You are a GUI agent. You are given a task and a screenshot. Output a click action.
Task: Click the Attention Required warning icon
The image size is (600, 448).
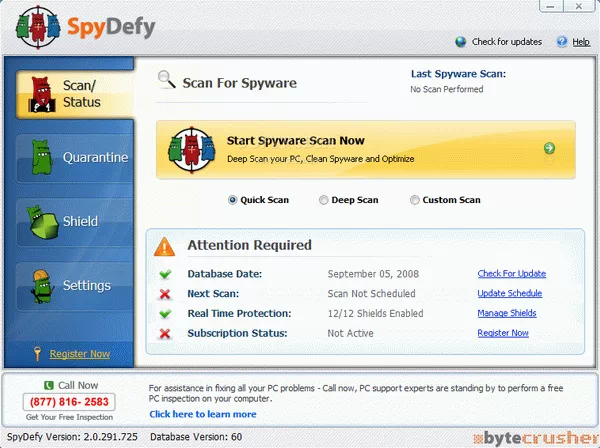pyautogui.click(x=167, y=245)
